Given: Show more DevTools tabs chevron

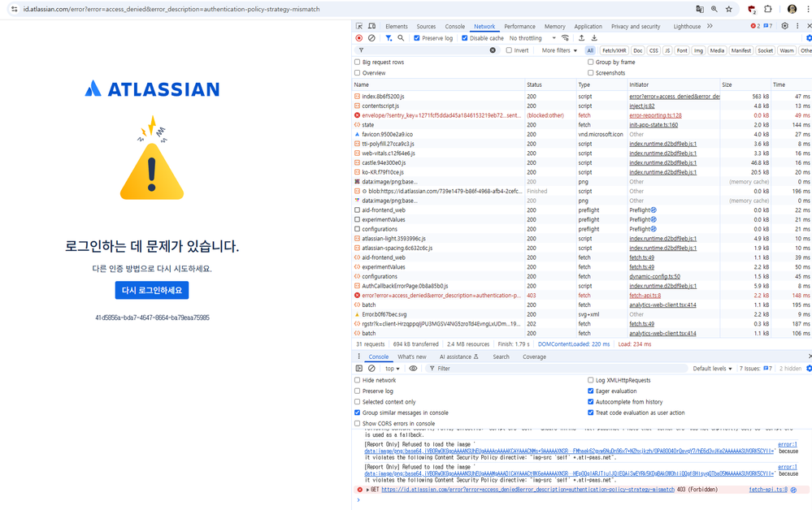Looking at the screenshot, I should tap(710, 26).
